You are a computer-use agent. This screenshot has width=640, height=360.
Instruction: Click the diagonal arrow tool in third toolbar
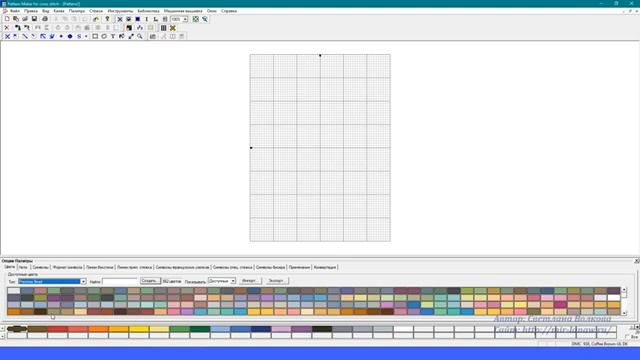(x=131, y=36)
